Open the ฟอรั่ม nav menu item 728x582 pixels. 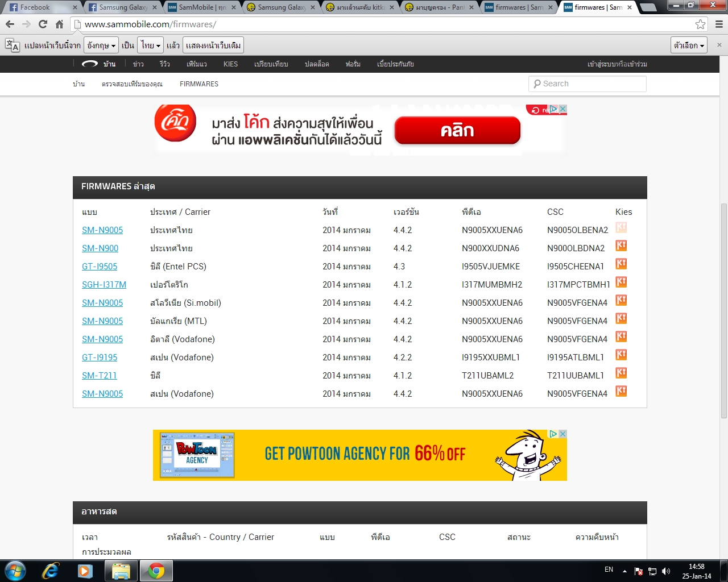pyautogui.click(x=353, y=64)
